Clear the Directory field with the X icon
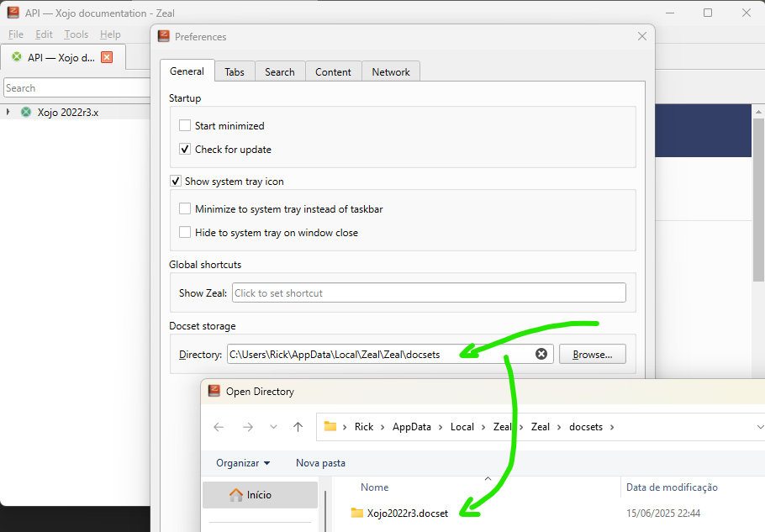 541,354
